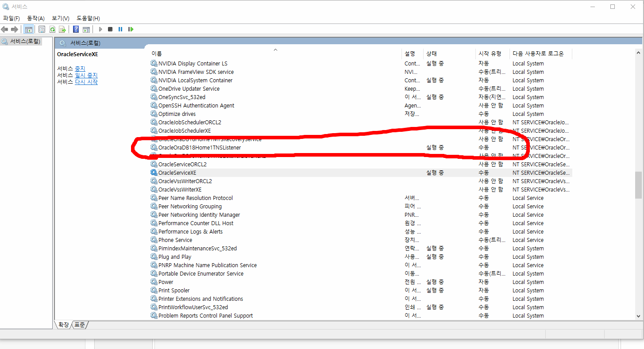Select the NVIDIA FrameView SDK service row

[361, 72]
